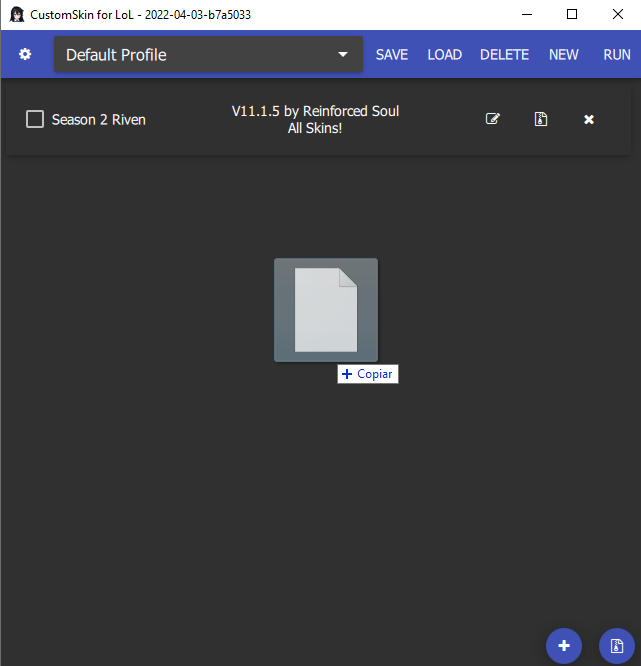Click the SAVE profile button
Screen dimensions: 641x666
(x=392, y=54)
